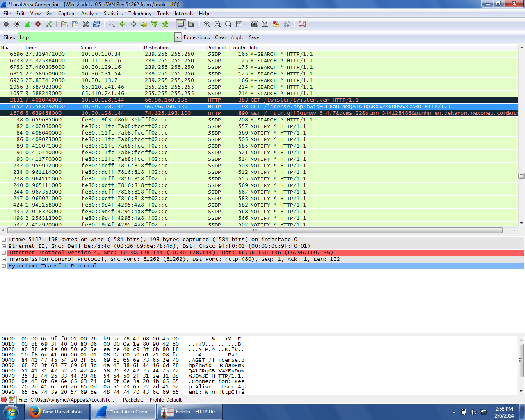Edit capture filters toolbar icon
The image size is (525, 420).
255,24
